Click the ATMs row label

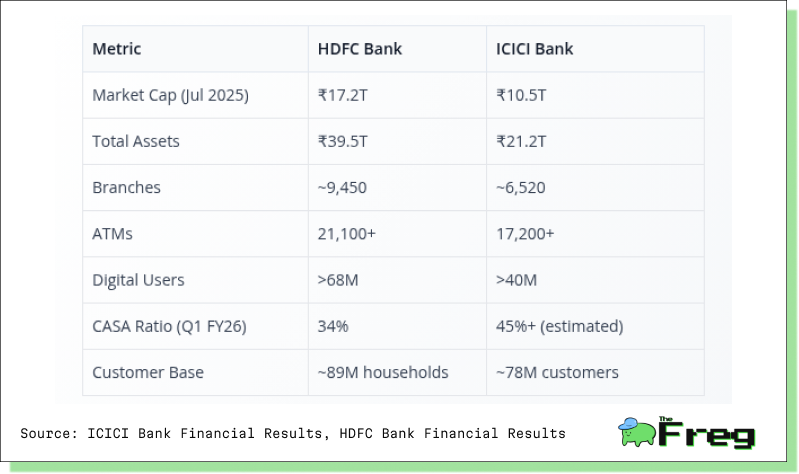(112, 234)
